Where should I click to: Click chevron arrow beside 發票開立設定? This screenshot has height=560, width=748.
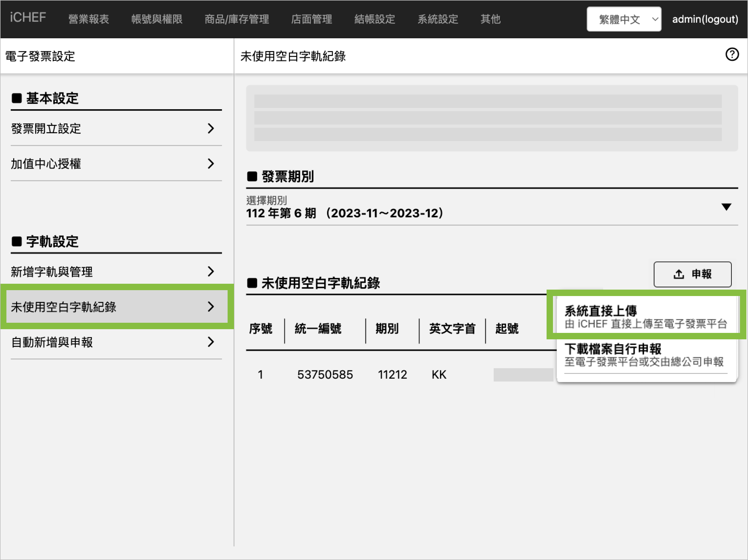click(211, 129)
